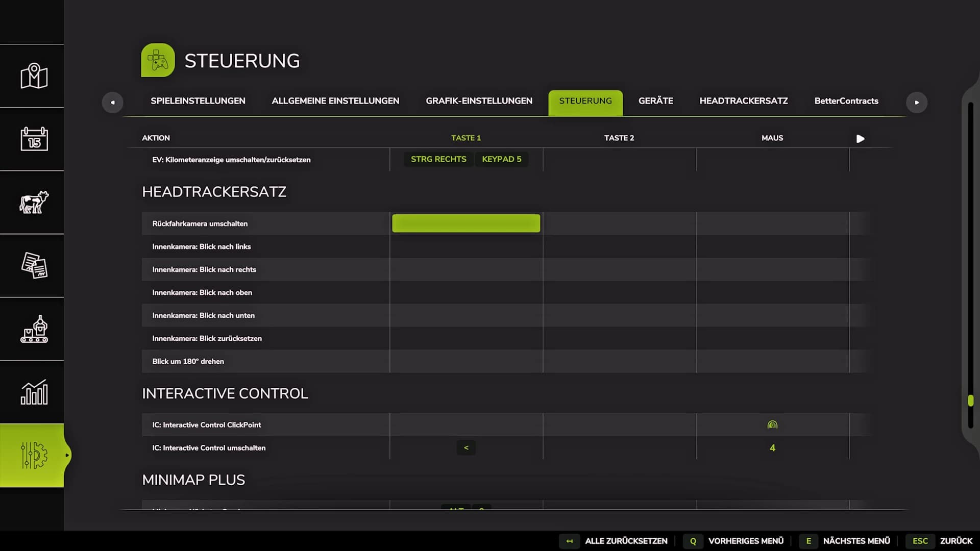This screenshot has height=551, width=980.
Task: Click the mouse icon for IC ClickPoint
Action: point(772,424)
